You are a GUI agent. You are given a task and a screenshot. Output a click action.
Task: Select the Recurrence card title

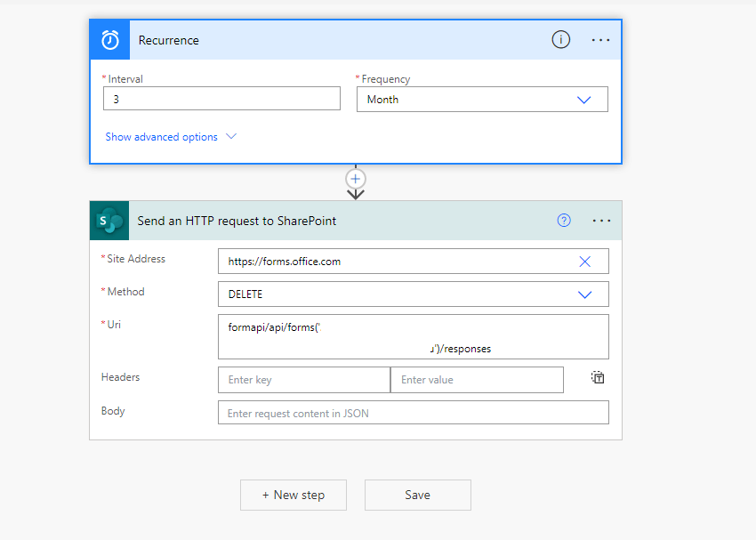point(169,40)
